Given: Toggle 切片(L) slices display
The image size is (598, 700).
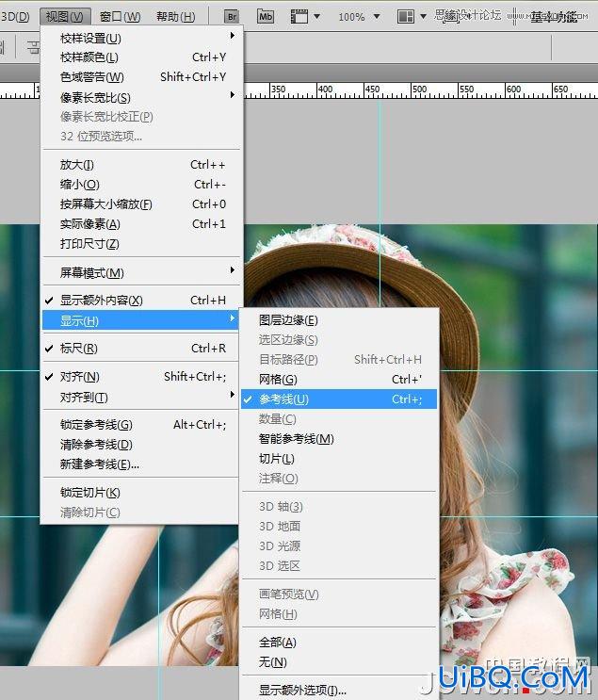Looking at the screenshot, I should pyautogui.click(x=339, y=459).
